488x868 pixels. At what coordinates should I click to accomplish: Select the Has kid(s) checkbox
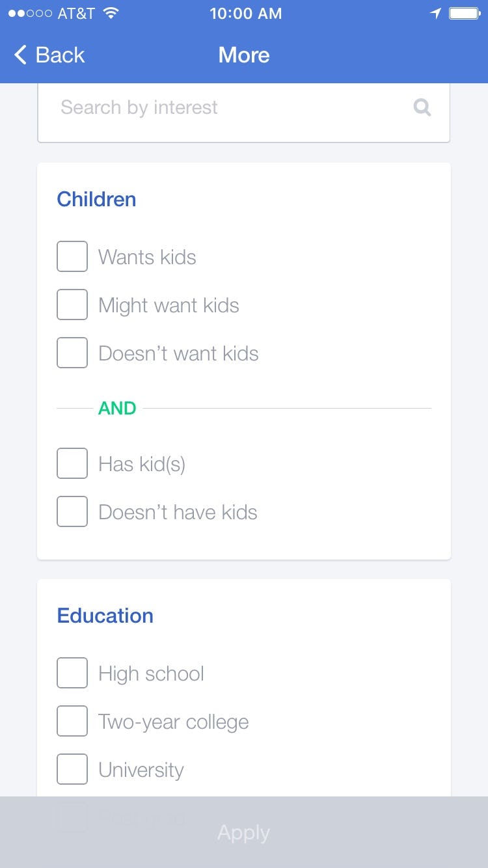72,463
